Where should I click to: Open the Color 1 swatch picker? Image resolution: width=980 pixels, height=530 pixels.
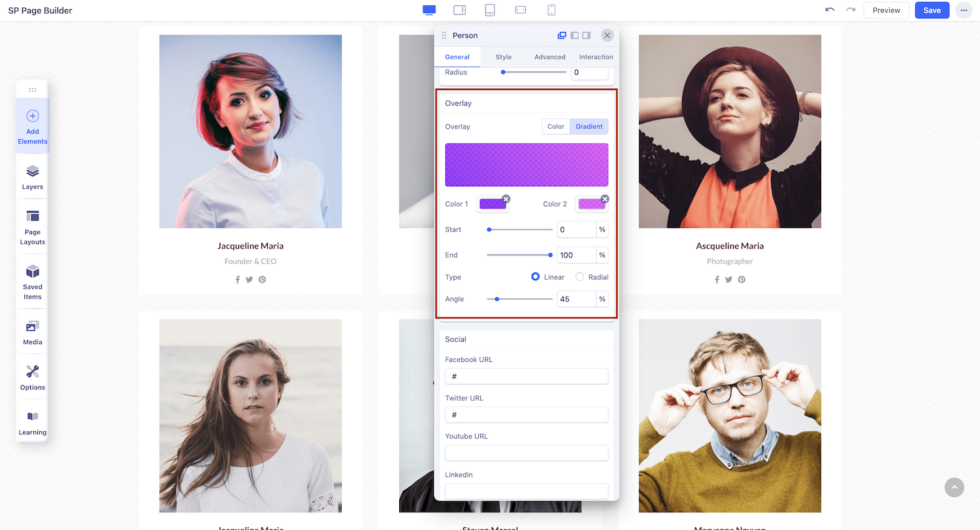click(x=493, y=204)
